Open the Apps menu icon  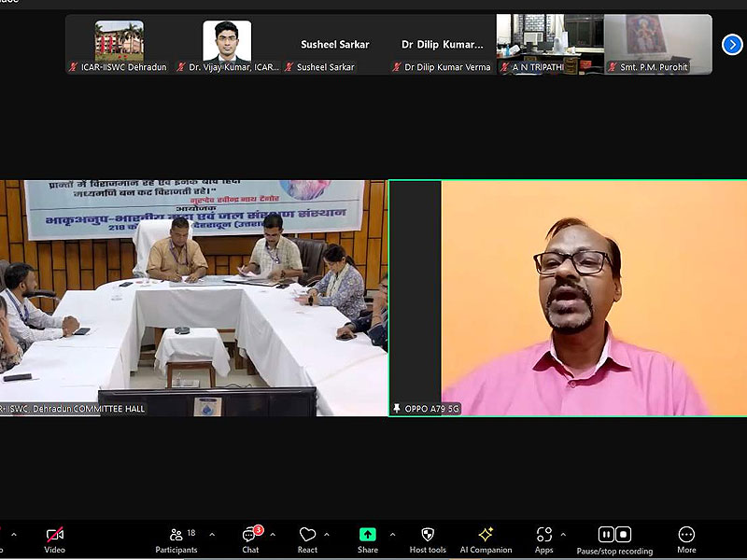tap(543, 535)
